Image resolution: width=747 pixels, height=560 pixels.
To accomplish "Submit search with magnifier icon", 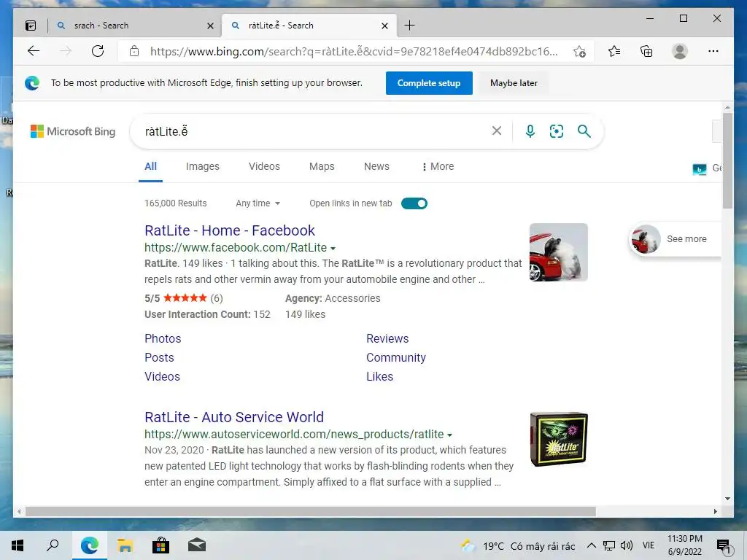I will 584,131.
